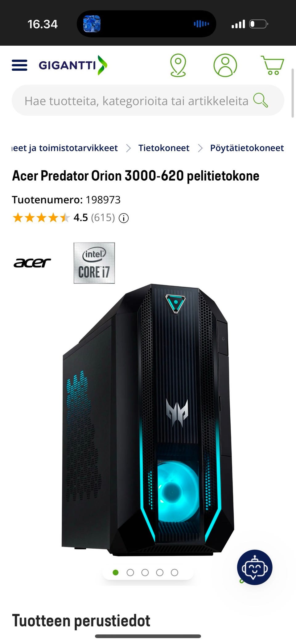Open the chatbot assistant bubble

tap(255, 567)
